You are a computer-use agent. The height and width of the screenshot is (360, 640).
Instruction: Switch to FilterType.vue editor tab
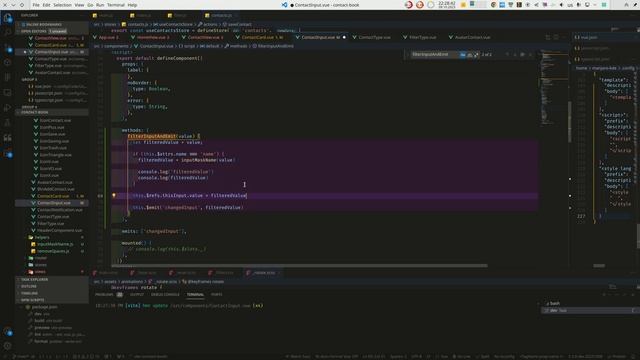(419, 37)
